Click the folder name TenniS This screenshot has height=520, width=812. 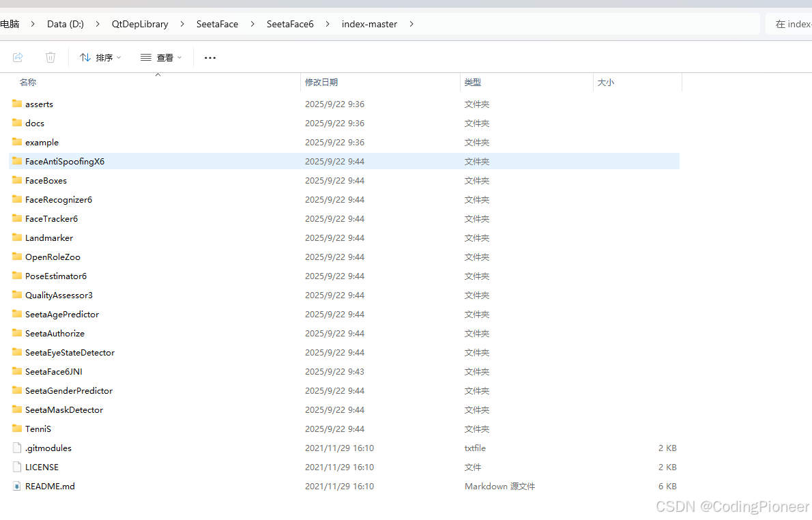coord(38,429)
